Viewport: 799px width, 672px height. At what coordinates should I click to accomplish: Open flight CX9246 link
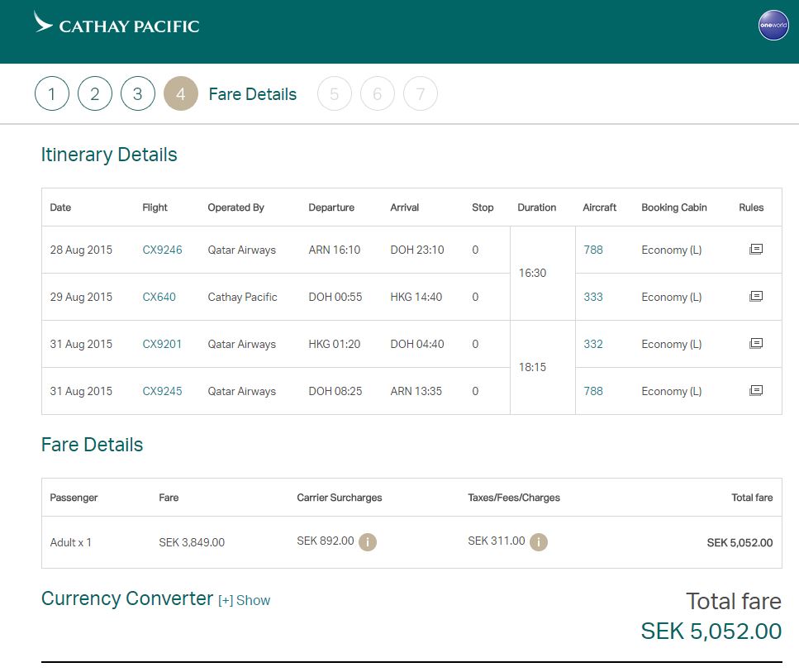pos(162,250)
